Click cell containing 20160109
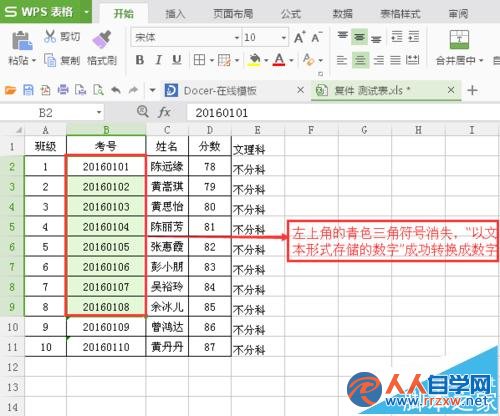The image size is (500, 416). 106,327
